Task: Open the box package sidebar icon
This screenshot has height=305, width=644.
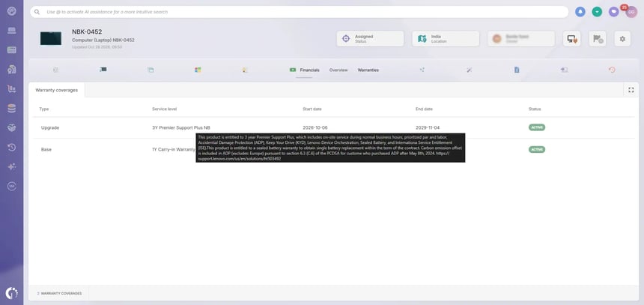Action: point(11,128)
